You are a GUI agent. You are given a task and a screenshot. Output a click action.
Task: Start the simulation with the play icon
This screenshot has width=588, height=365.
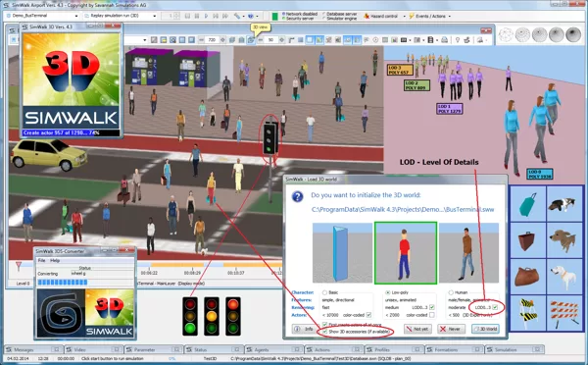pos(206,16)
